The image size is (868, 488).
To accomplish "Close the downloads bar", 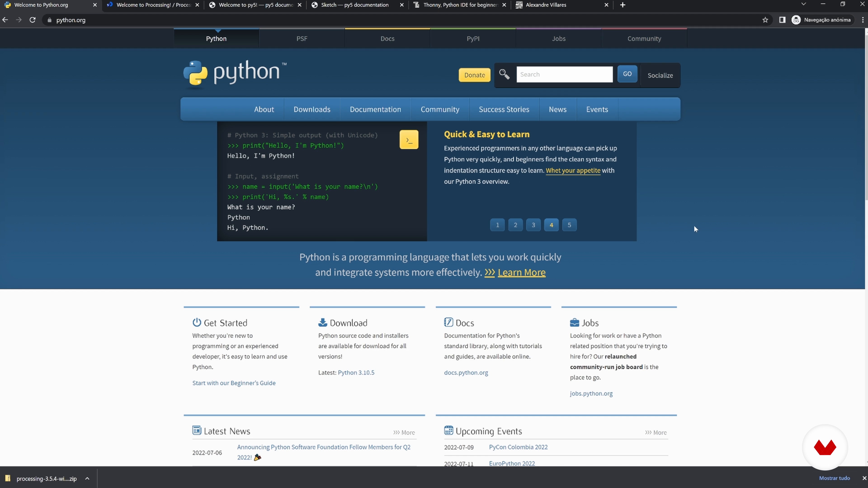I will pos(864,478).
